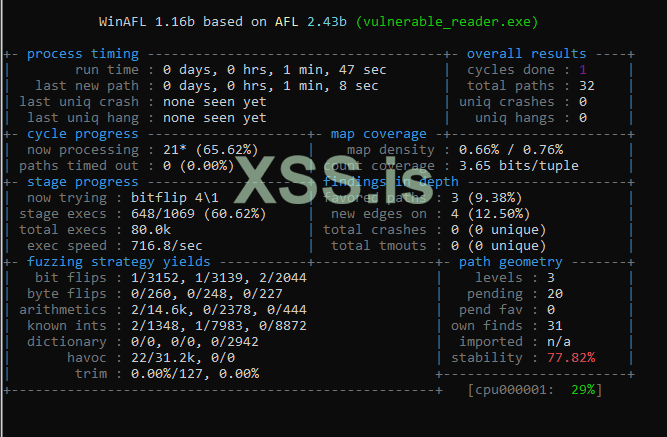Click the now processing value 21* (65.62%)
This screenshot has height=437, width=667.
click(x=211, y=150)
